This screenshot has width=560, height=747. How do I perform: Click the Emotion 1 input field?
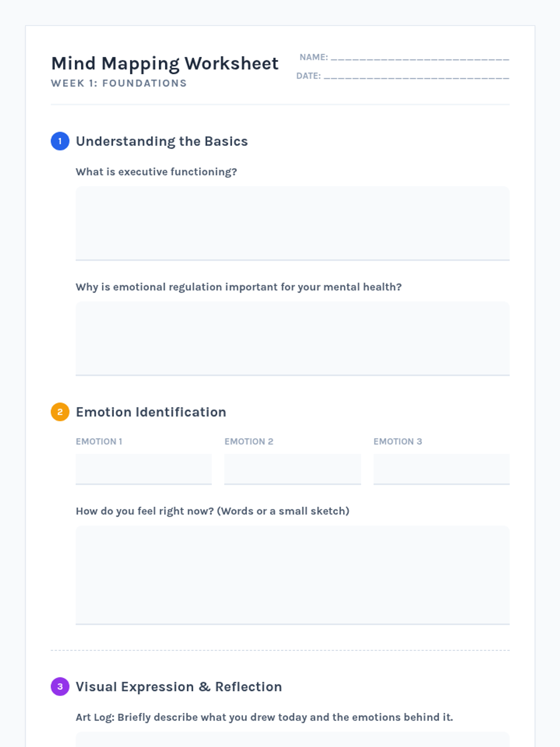pos(144,469)
